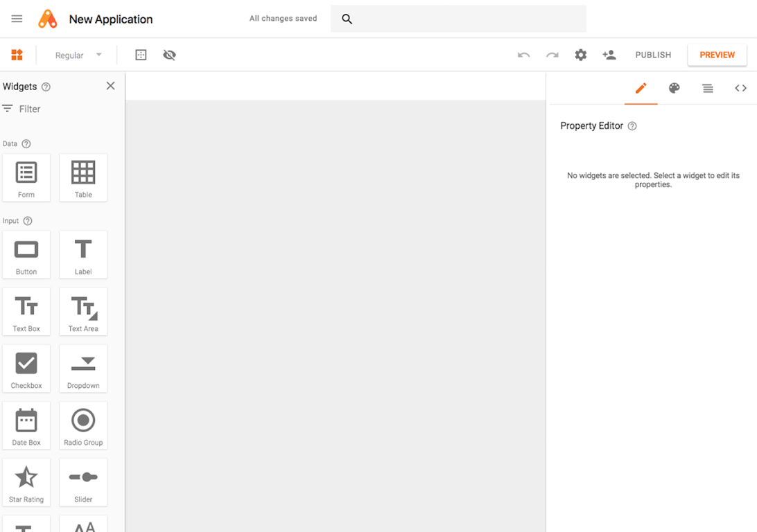Click the Input section help icon

pos(28,221)
